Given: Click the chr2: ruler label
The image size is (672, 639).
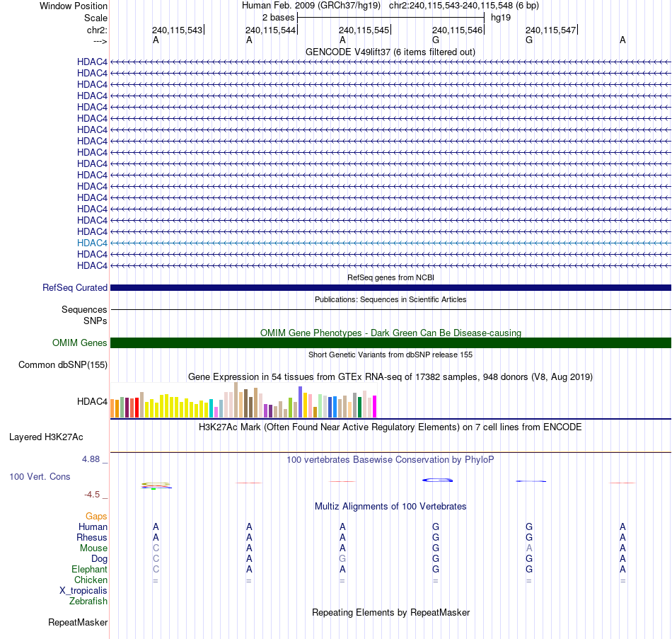Looking at the screenshot, I should pos(97,30).
